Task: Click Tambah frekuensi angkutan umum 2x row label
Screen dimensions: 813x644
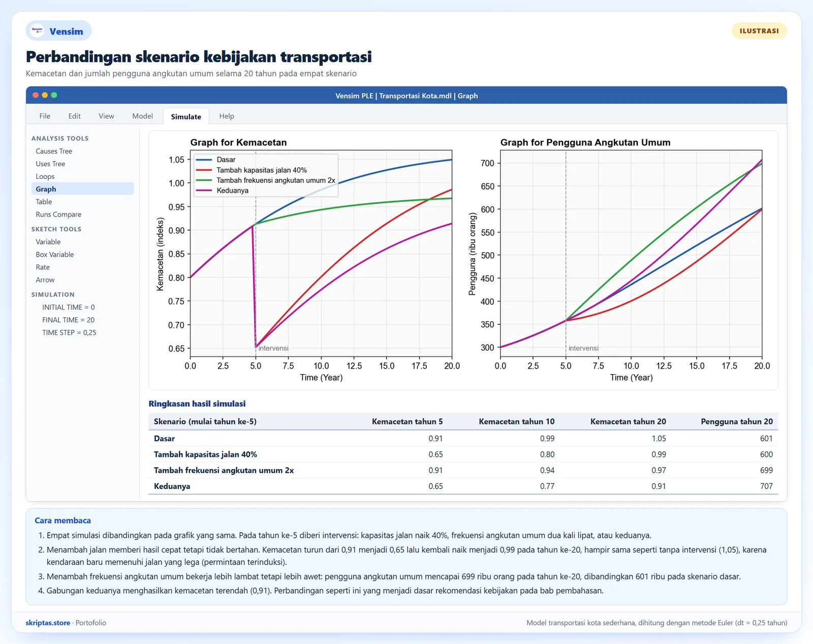Action: coord(224,471)
